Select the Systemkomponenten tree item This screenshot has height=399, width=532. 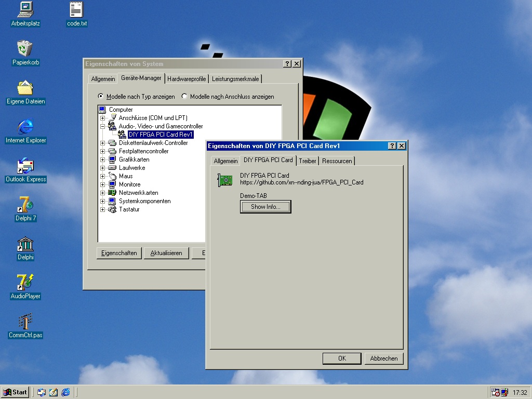click(x=144, y=201)
